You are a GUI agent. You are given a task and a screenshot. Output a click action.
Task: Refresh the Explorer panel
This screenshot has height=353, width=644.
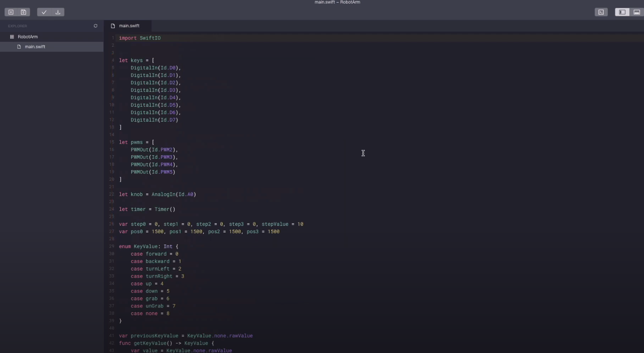tap(95, 26)
